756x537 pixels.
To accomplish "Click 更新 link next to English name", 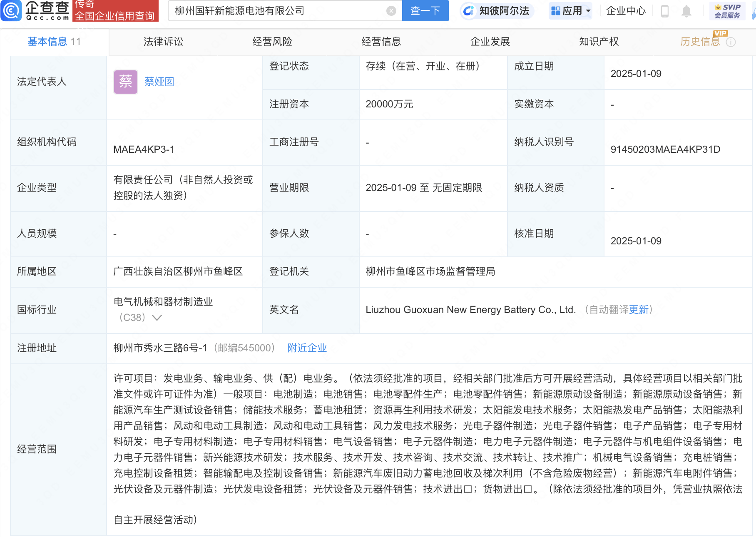I will tap(639, 310).
